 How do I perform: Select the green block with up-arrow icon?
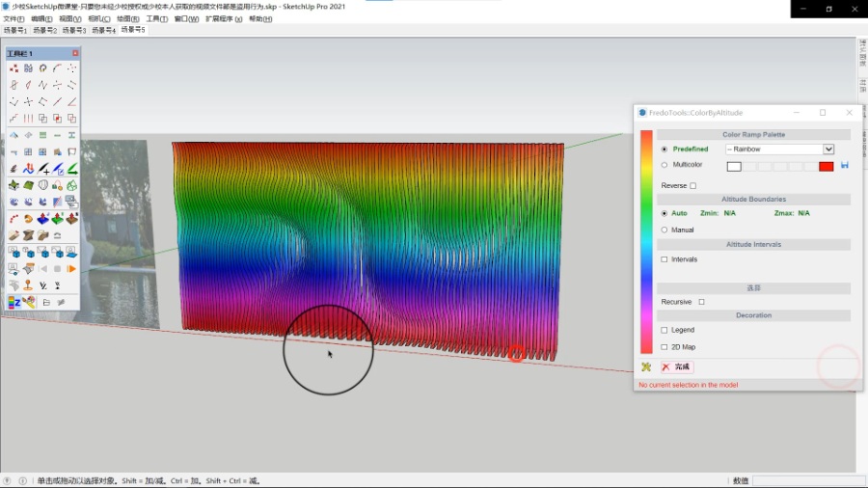(x=57, y=219)
